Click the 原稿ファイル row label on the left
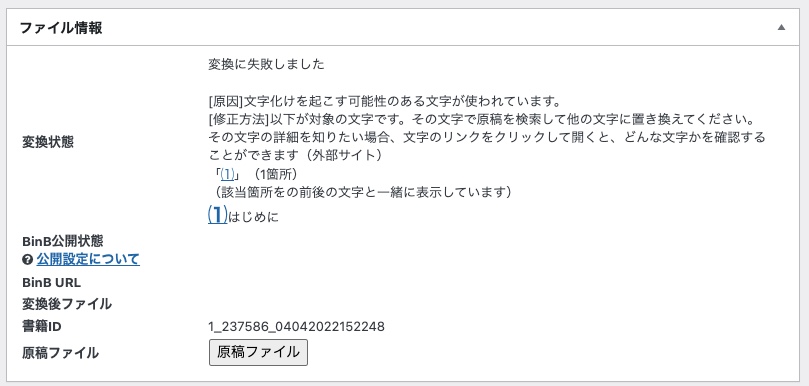Viewport: 809px width, 386px height. click(60, 353)
